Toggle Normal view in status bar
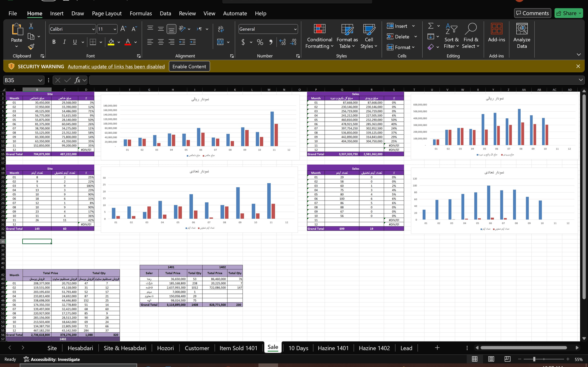 coord(475,359)
